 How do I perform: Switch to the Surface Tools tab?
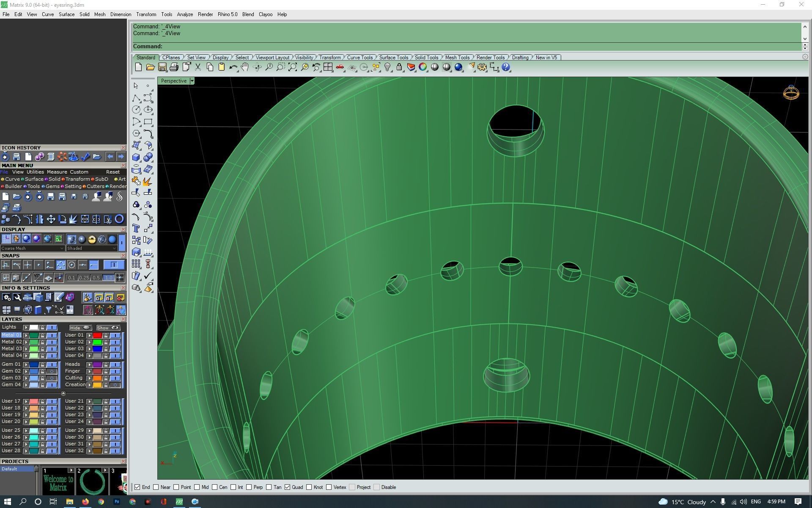tap(393, 58)
